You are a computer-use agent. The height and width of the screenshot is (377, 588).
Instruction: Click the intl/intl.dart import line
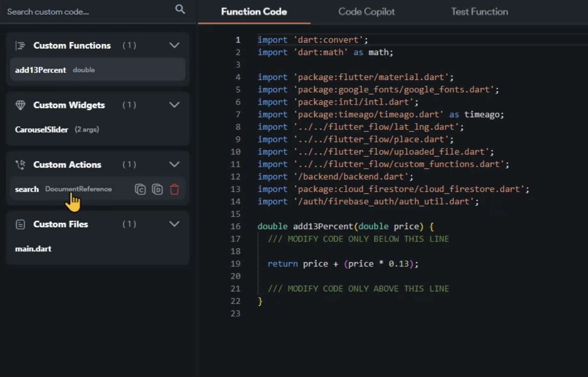pos(338,102)
